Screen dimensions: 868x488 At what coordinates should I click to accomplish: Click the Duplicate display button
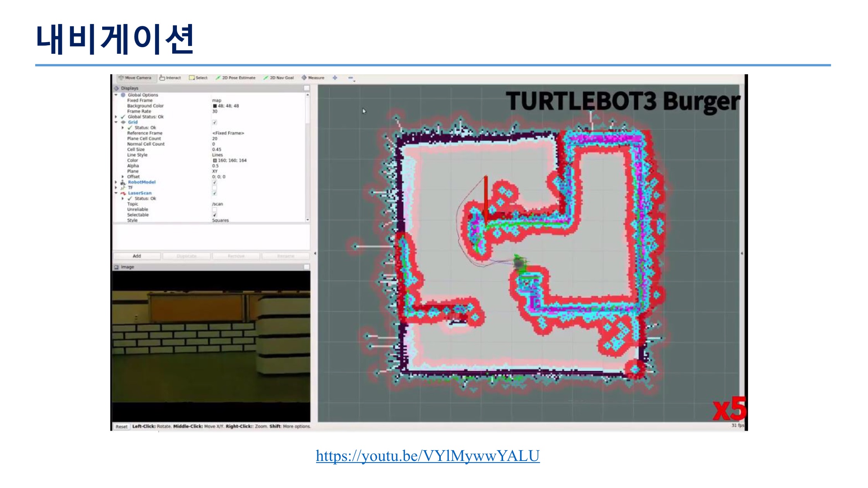tap(187, 256)
